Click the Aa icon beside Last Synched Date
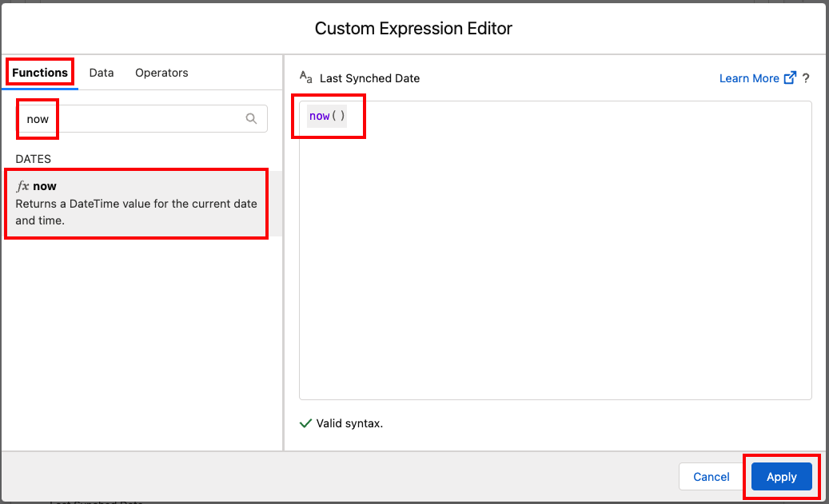Image resolution: width=829 pixels, height=504 pixels. (x=305, y=77)
